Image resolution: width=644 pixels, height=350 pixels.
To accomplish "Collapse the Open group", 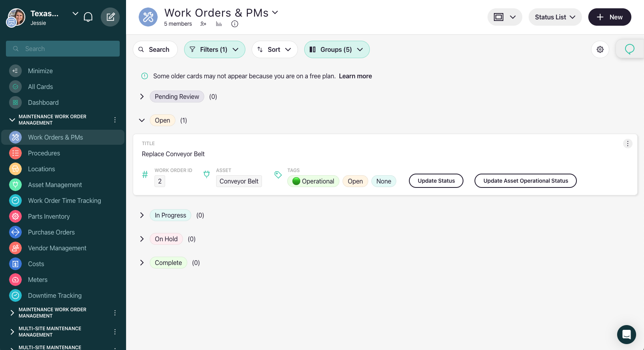I will (142, 120).
